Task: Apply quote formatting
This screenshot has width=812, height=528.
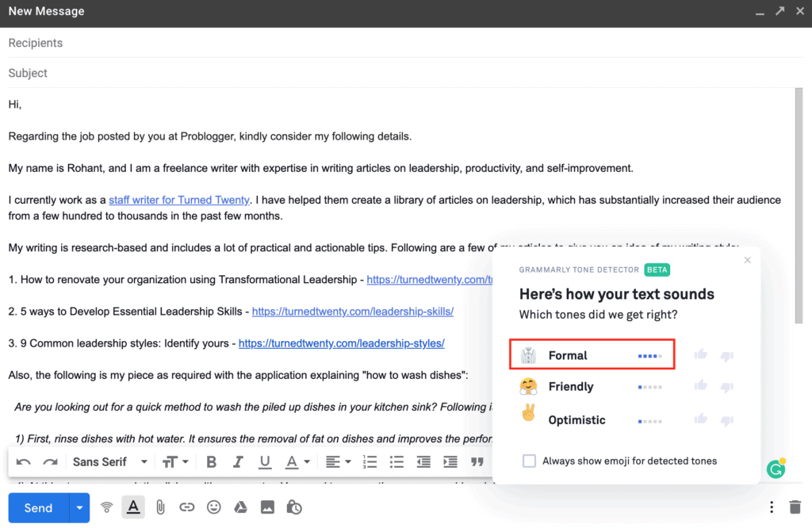Action: [477, 461]
